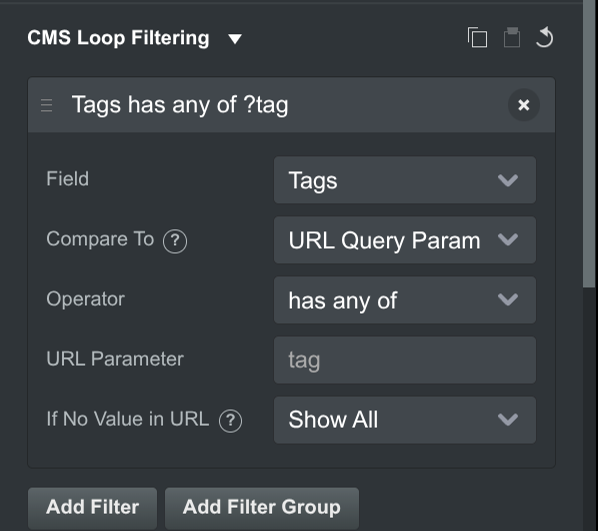Image resolution: width=598 pixels, height=531 pixels.
Task: Remove the 'Tags has any of ?tag' filter
Action: point(524,105)
